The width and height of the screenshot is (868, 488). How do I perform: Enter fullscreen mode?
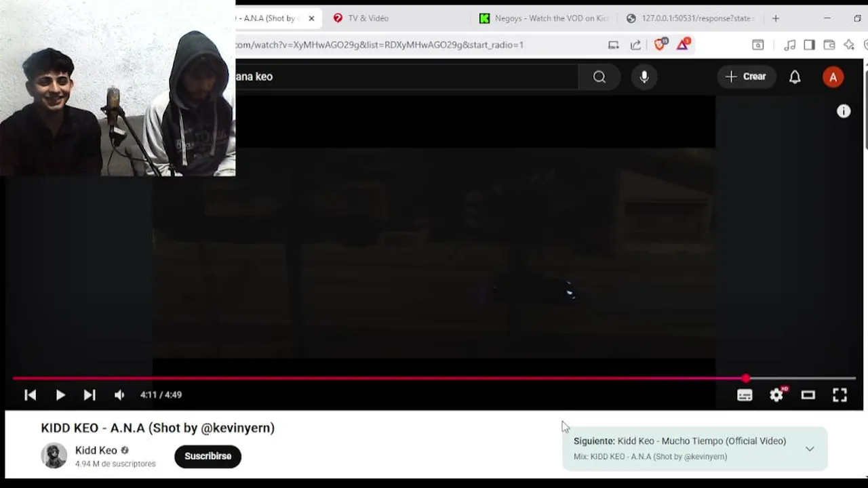point(840,395)
